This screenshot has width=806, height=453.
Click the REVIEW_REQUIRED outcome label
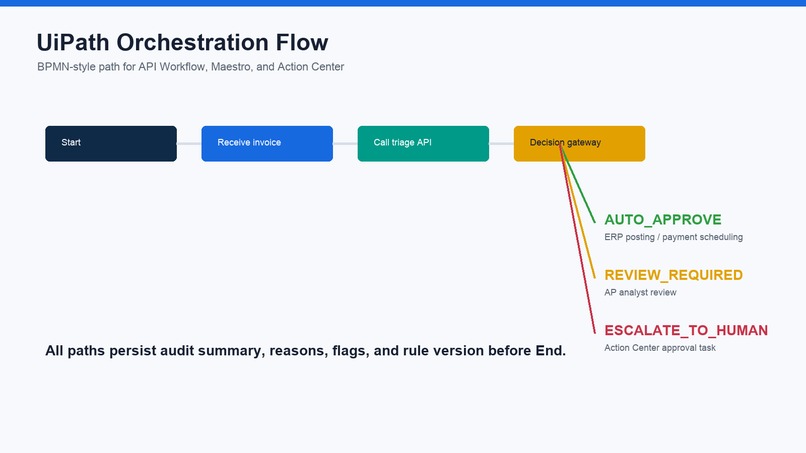(673, 275)
